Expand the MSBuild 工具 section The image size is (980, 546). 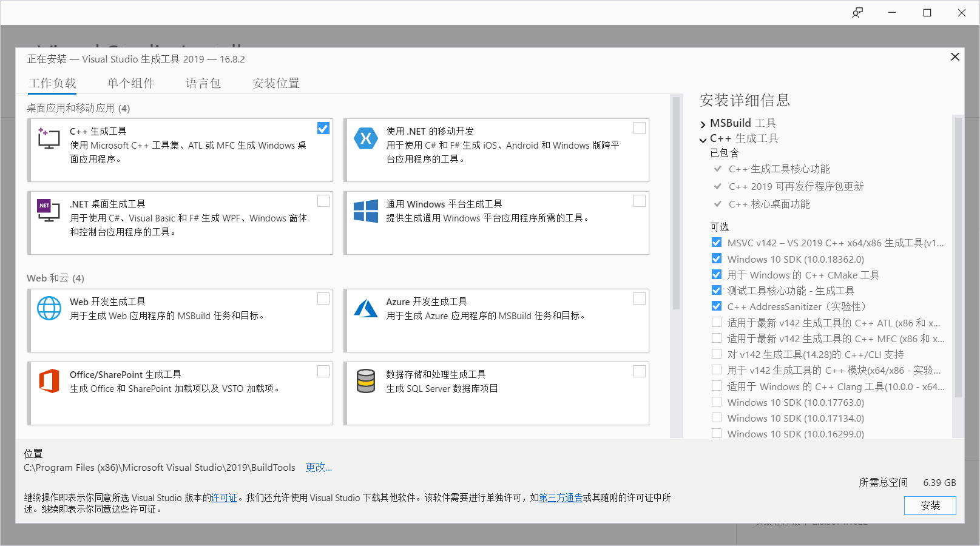coord(703,124)
